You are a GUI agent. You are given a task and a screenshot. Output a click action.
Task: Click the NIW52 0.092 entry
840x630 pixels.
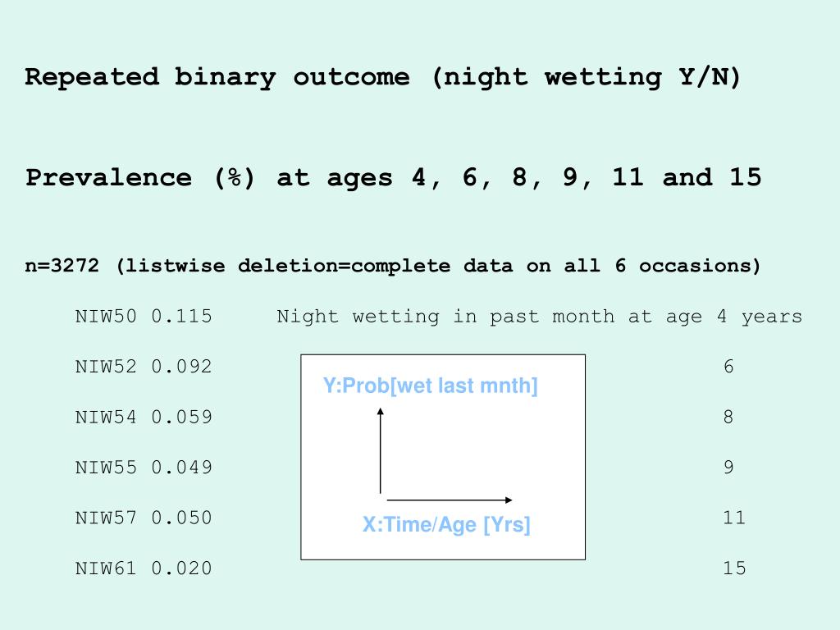(144, 367)
